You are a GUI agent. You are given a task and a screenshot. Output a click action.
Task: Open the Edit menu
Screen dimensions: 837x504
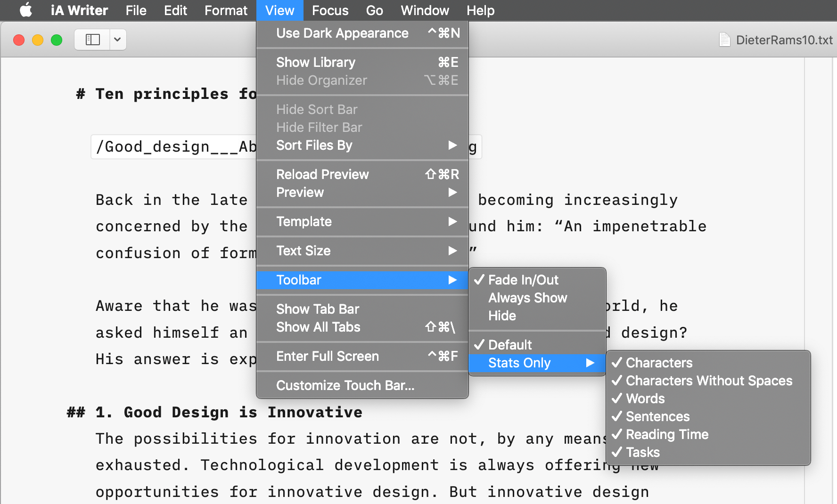[175, 10]
